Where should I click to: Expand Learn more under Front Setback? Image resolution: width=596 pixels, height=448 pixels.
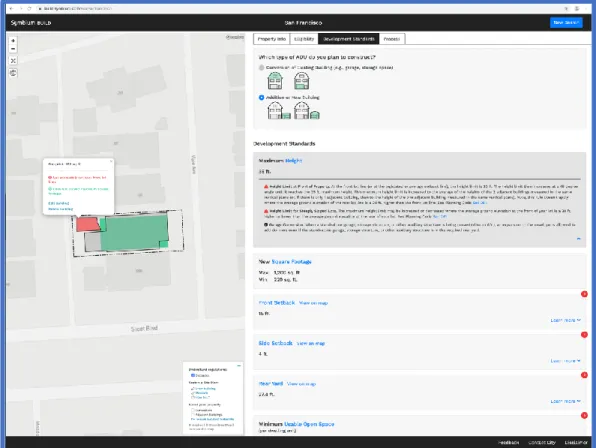click(x=566, y=320)
